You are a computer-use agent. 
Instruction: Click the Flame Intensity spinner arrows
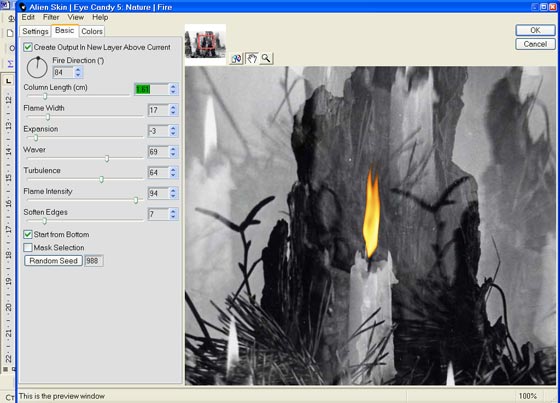coord(173,193)
